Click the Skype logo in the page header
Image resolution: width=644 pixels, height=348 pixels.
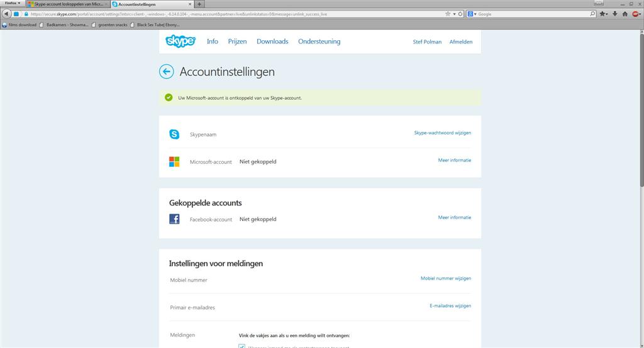tap(180, 41)
